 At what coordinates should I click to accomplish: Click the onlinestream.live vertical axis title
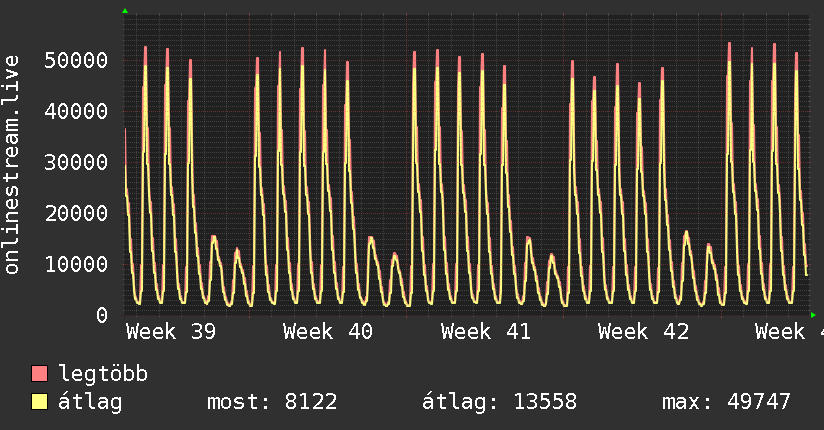pos(12,165)
